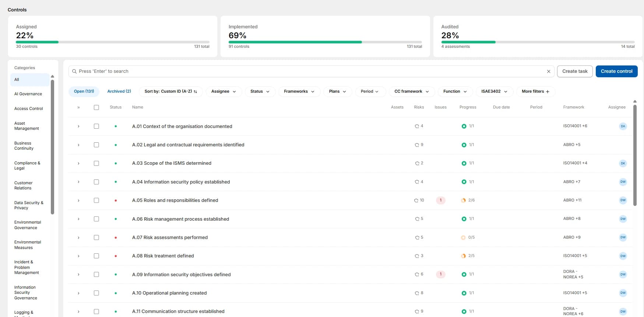Switch to Archived (2) tab

click(119, 92)
